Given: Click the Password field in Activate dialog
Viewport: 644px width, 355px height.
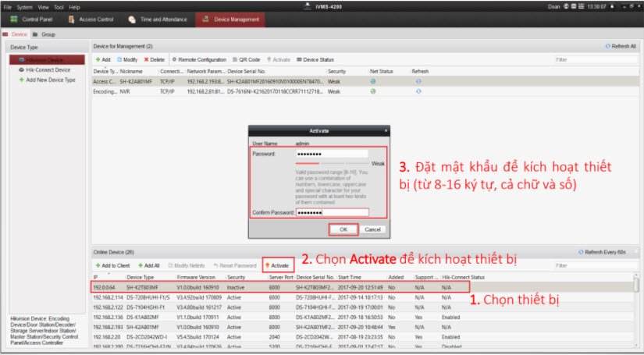Looking at the screenshot, I should 332,154.
